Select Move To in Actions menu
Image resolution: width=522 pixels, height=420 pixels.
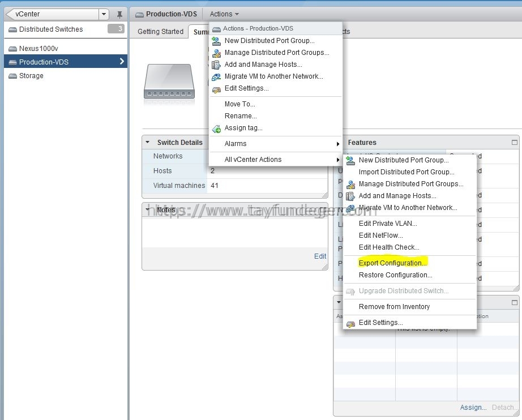tap(239, 104)
